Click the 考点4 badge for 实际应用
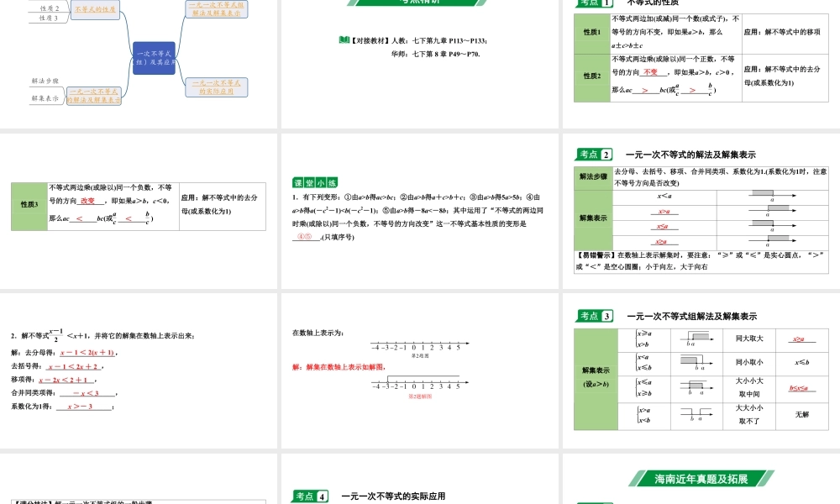This screenshot has width=840, height=504. coord(309,496)
